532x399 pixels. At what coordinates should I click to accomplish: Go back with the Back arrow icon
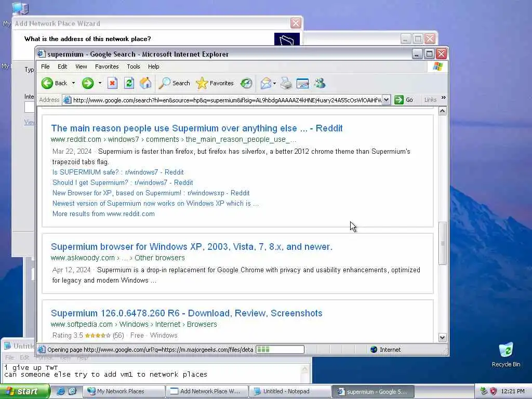[x=47, y=83]
